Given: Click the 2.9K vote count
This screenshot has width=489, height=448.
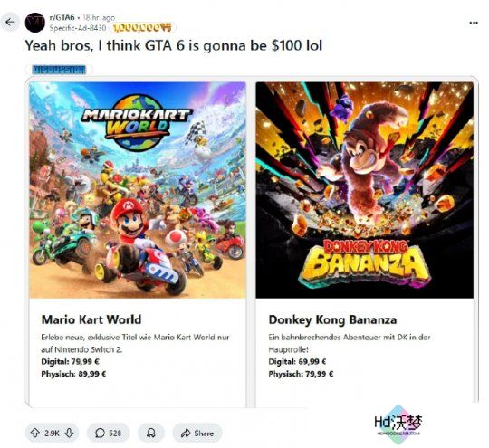Looking at the screenshot, I should pos(52,433).
